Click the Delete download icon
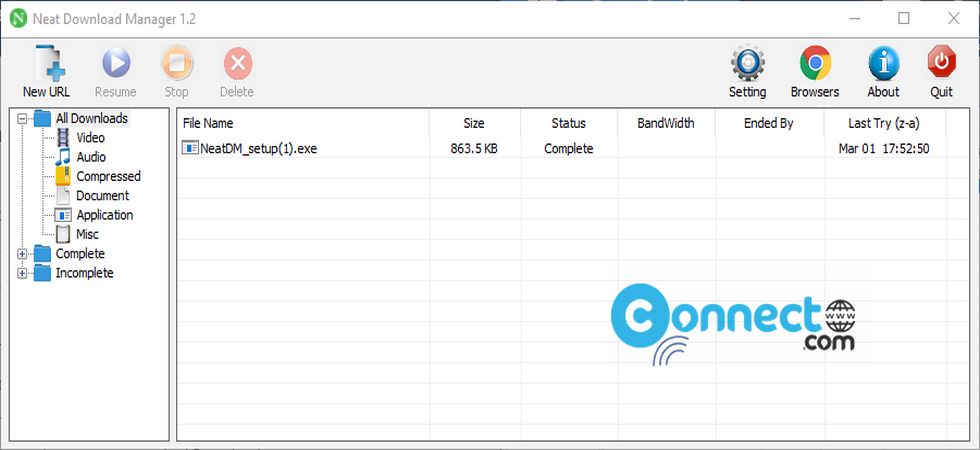This screenshot has height=450, width=980. [238, 63]
